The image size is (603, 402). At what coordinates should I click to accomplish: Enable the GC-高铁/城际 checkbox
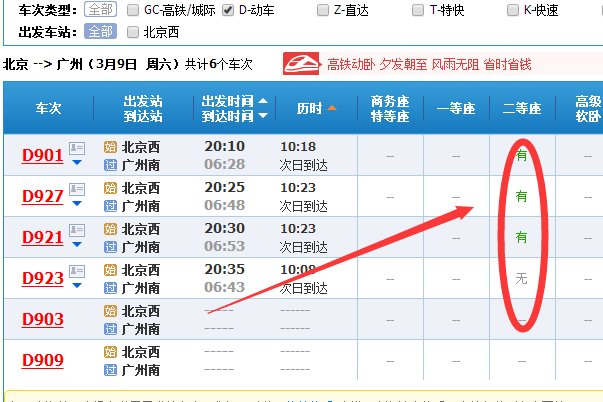[x=133, y=10]
